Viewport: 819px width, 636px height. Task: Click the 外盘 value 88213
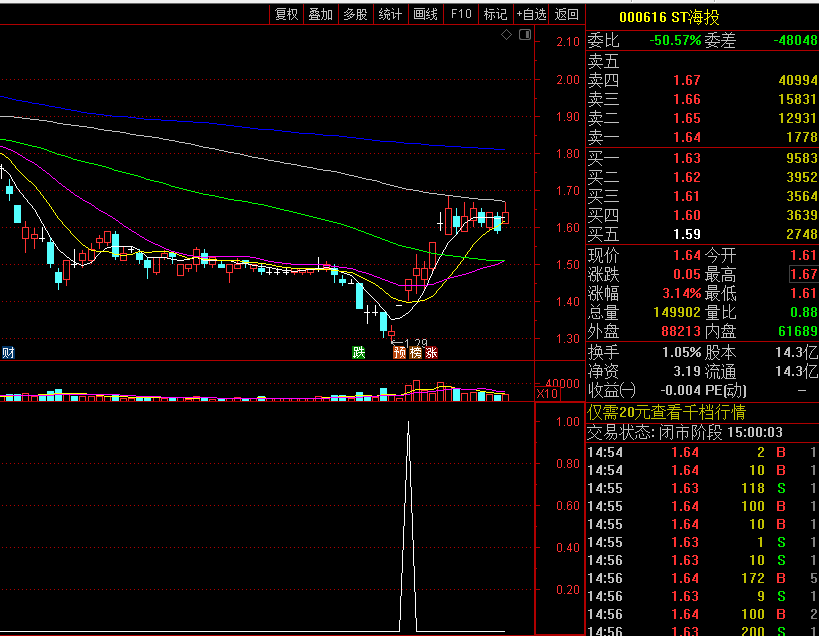[681, 331]
